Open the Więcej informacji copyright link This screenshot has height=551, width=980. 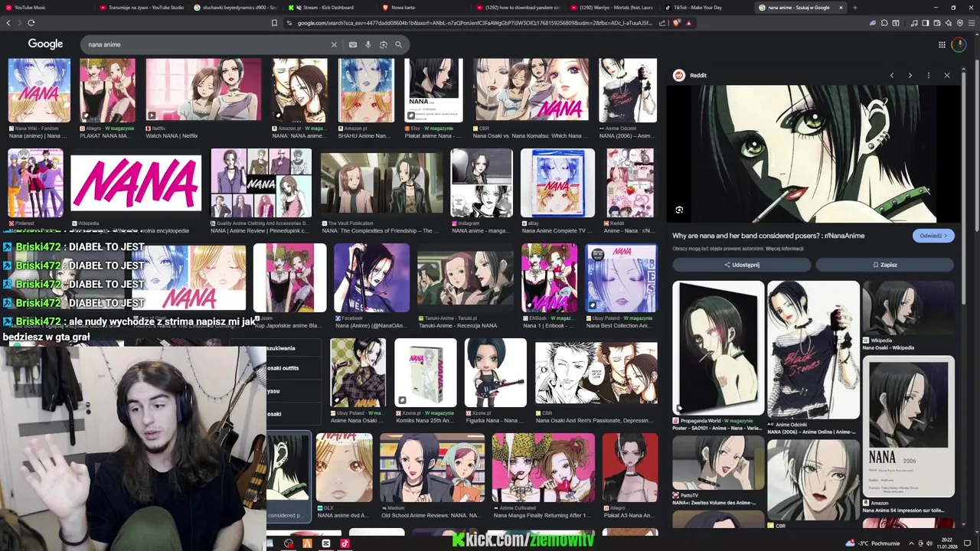(x=785, y=249)
